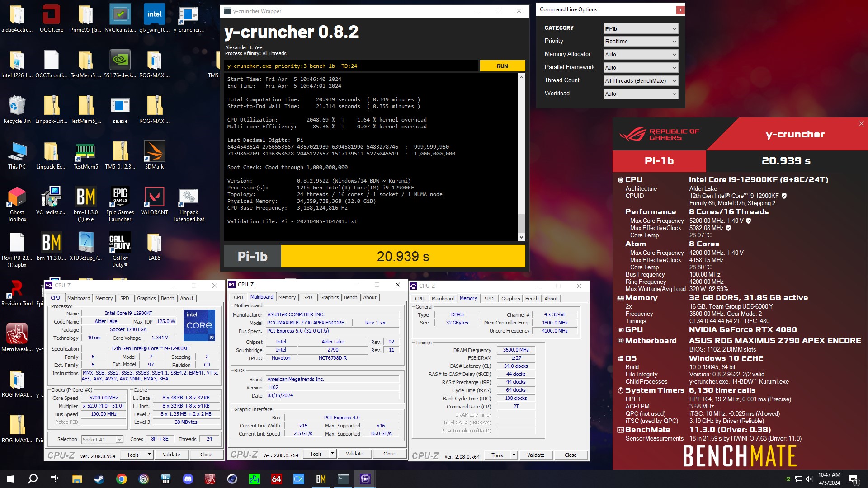This screenshot has width=868, height=488.
Task: Open NVCleanstall desktop icon
Action: tap(120, 19)
